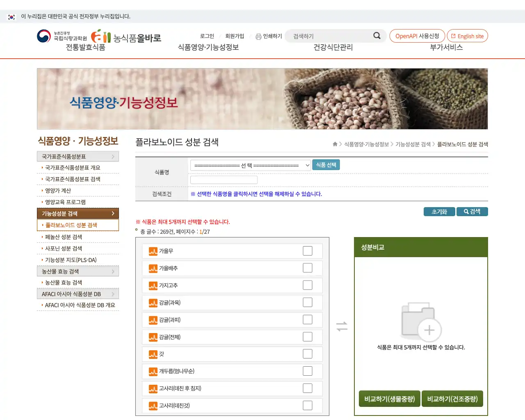
Task: Click the OpenAPI 사용신청 button
Action: click(417, 36)
